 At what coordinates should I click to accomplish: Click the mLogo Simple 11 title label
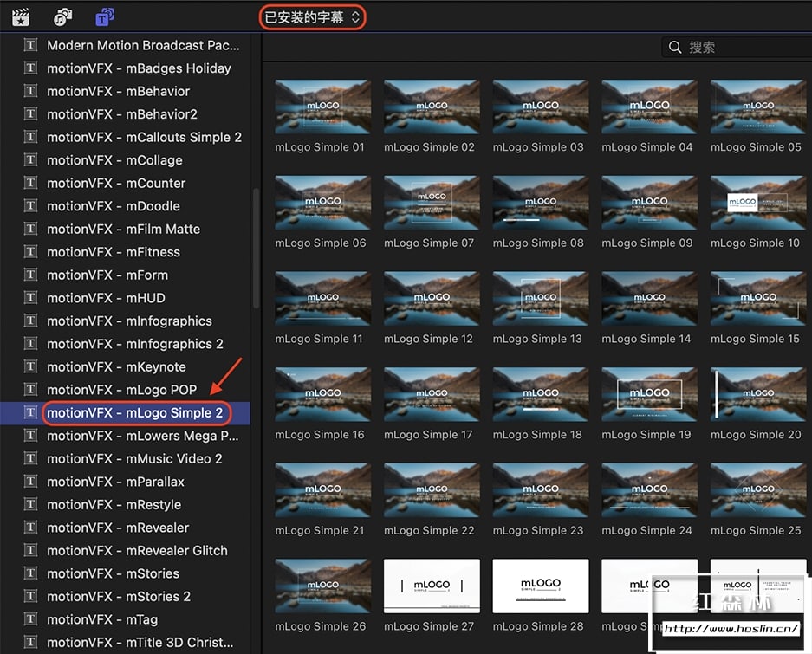(x=319, y=339)
